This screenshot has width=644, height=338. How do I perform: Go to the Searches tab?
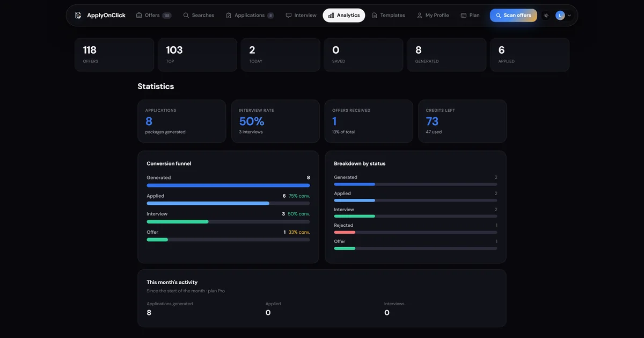(x=199, y=16)
